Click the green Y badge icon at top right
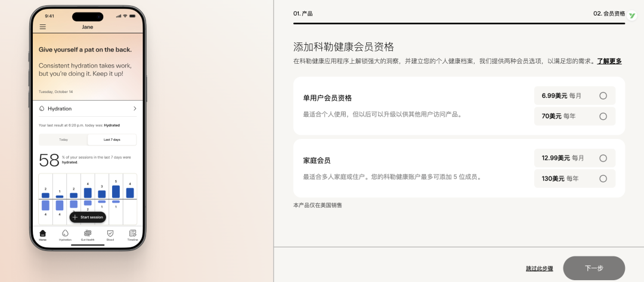Viewport: 644px width, 282px height. 633,16
